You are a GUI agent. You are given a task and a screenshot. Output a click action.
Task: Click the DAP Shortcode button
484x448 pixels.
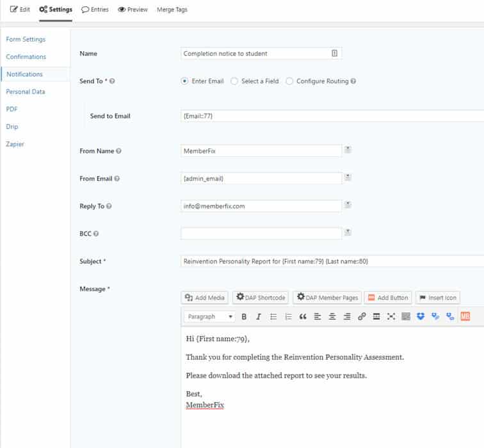pos(261,298)
